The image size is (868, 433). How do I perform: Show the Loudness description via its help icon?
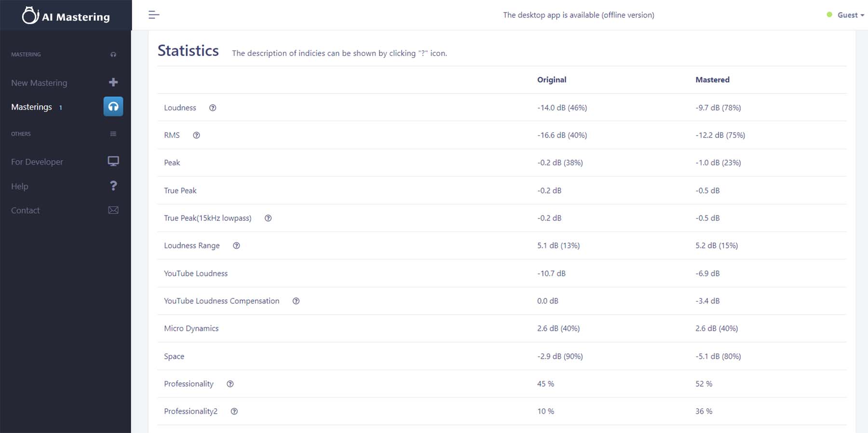coord(213,108)
